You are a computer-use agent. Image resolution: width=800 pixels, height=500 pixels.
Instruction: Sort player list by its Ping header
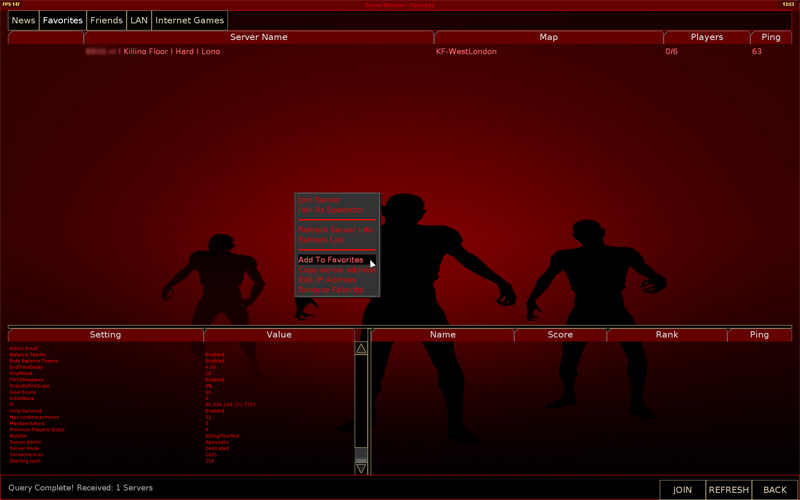(759, 335)
